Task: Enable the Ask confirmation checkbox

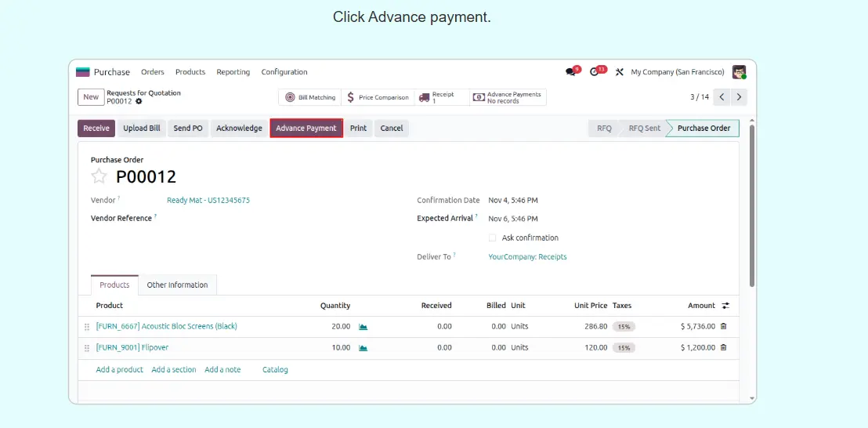Action: point(492,238)
